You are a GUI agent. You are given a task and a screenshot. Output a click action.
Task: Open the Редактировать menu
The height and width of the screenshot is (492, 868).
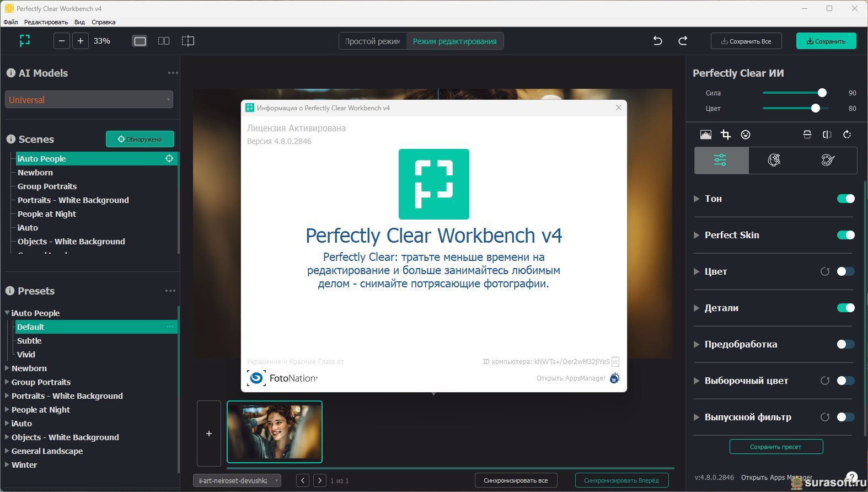point(46,22)
